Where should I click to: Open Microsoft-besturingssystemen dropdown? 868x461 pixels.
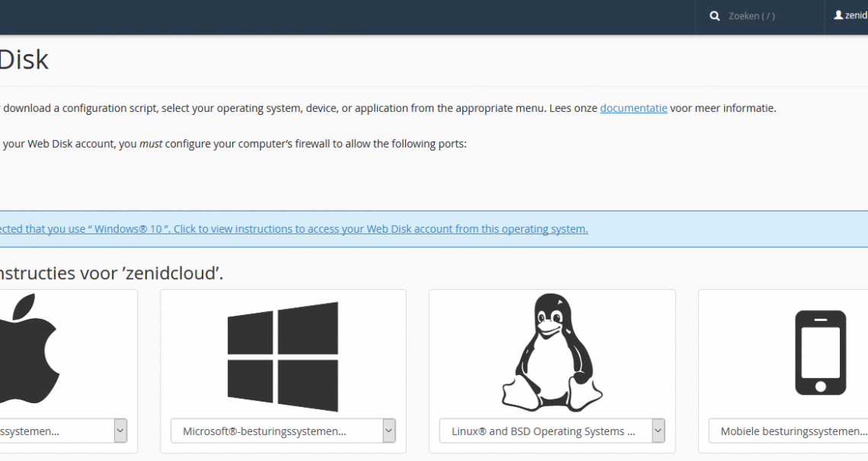coord(283,431)
